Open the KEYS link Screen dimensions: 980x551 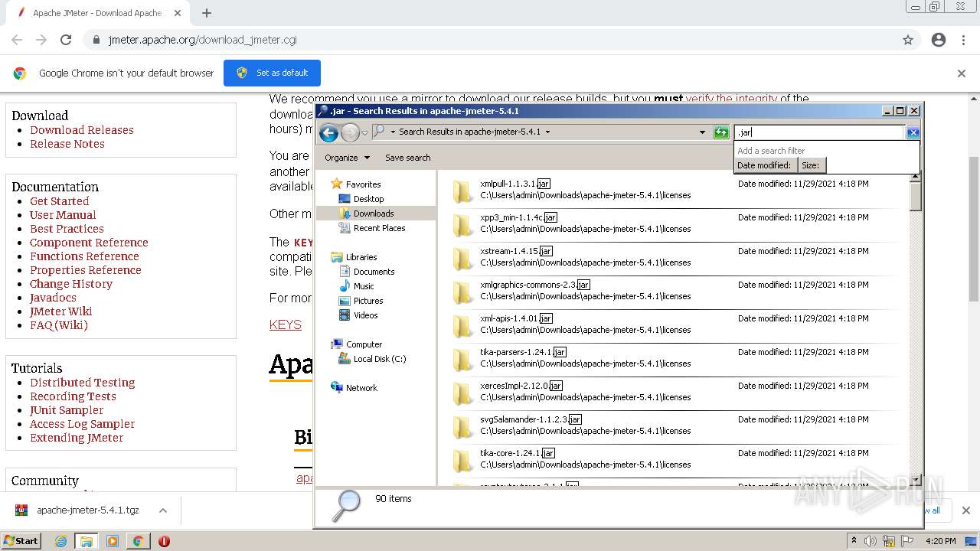point(286,324)
